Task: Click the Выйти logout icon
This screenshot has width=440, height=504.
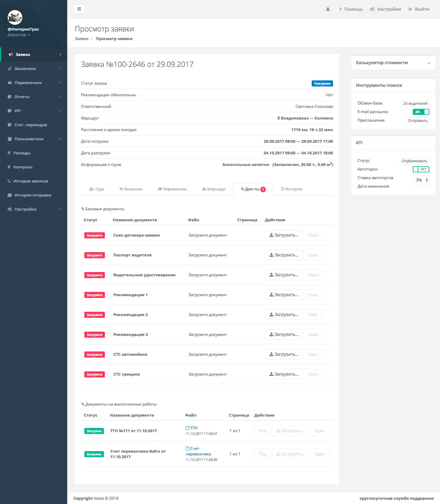Action: (410, 9)
